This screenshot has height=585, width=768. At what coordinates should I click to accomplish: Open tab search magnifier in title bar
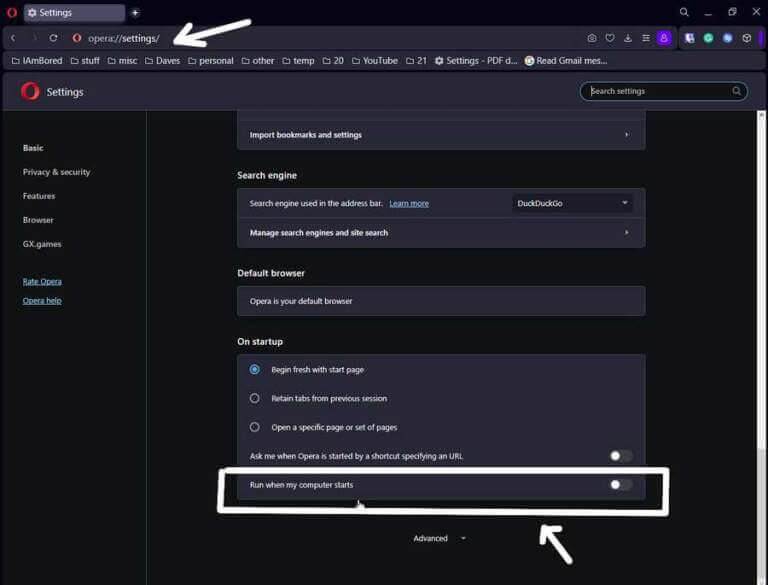coord(684,12)
